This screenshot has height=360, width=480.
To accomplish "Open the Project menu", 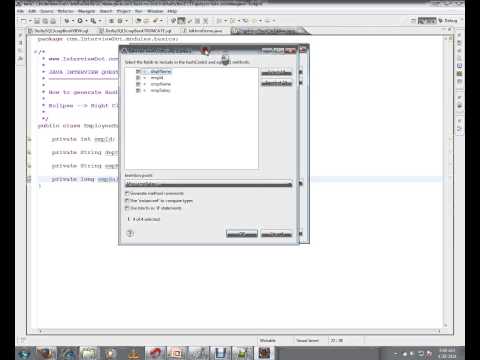I will pos(124,11).
